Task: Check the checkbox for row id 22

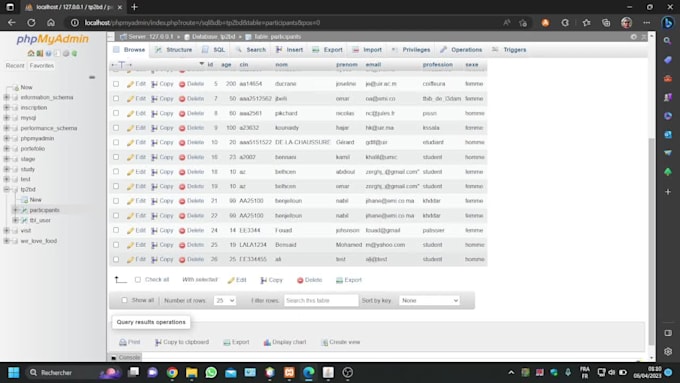Action: [116, 216]
